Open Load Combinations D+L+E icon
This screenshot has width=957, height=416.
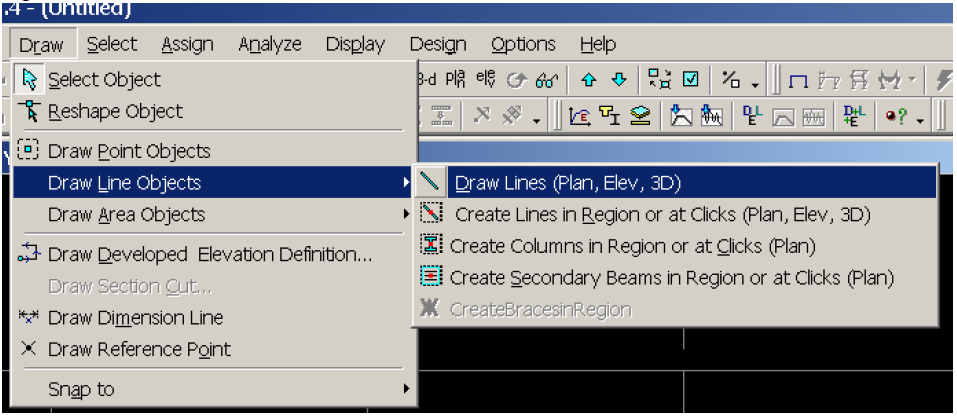pyautogui.click(x=854, y=115)
